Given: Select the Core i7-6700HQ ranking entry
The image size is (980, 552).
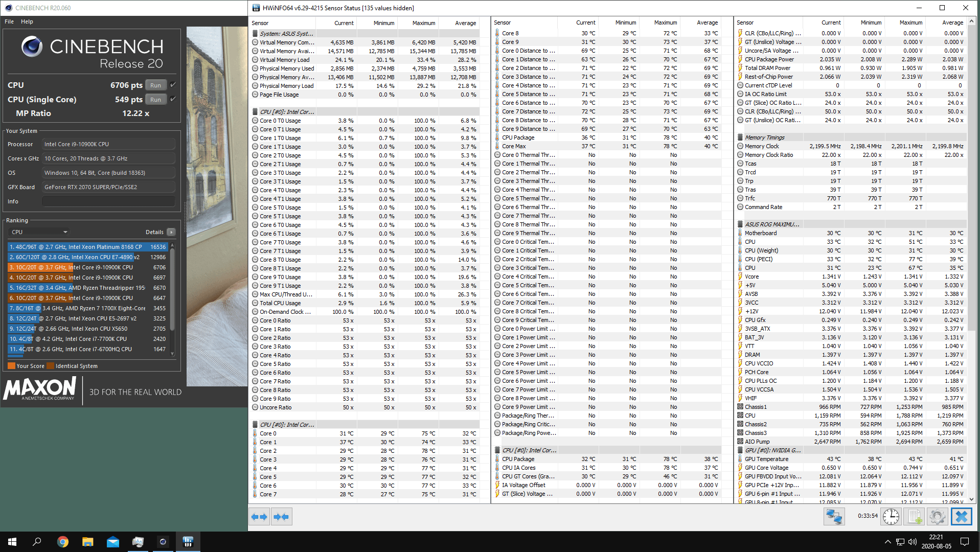Looking at the screenshot, I should [87, 349].
